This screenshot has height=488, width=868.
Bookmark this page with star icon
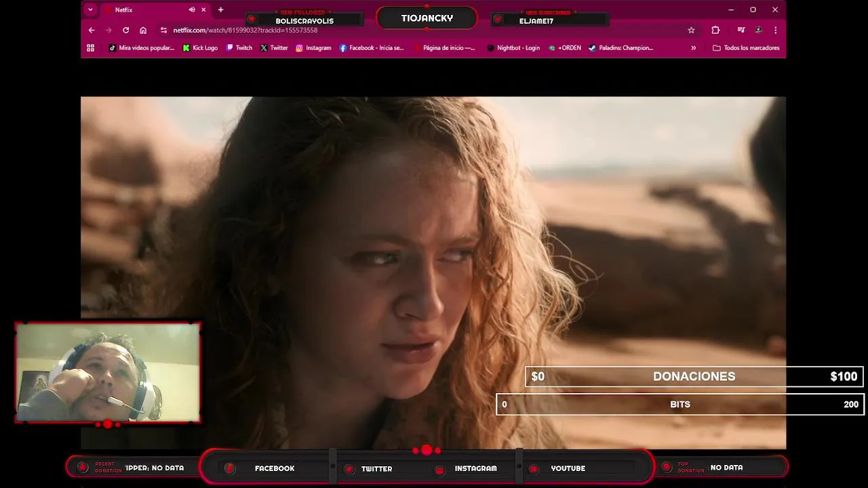coord(691,30)
